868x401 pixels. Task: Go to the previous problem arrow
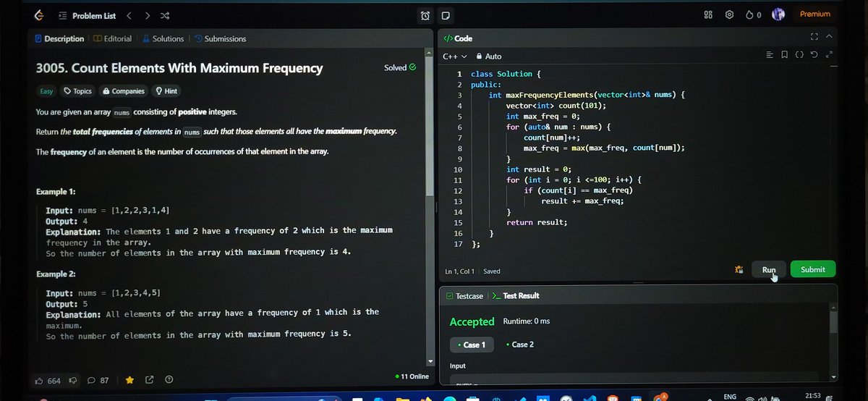pos(129,16)
